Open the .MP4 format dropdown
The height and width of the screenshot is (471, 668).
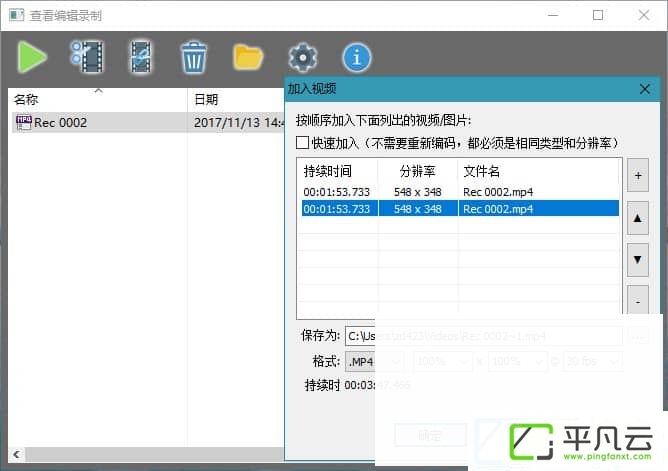(375, 362)
